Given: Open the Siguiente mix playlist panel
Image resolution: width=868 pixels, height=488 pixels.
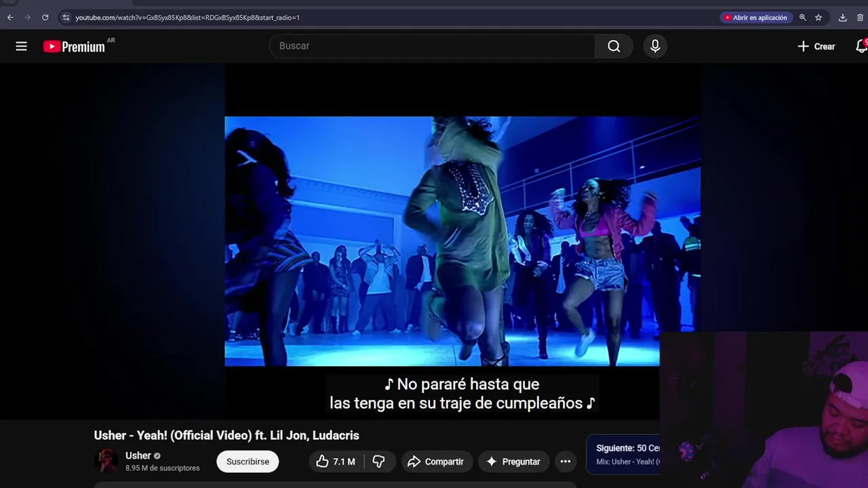Looking at the screenshot, I should click(623, 455).
